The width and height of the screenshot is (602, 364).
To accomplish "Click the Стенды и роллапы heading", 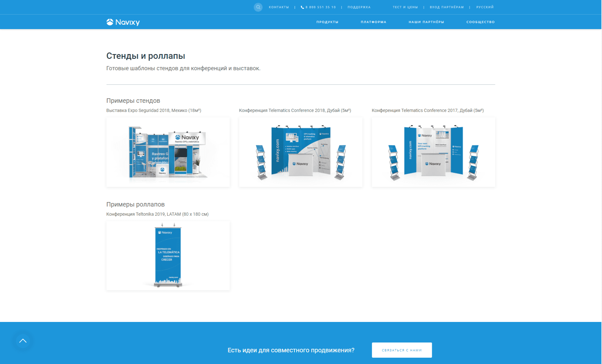I will pyautogui.click(x=146, y=56).
